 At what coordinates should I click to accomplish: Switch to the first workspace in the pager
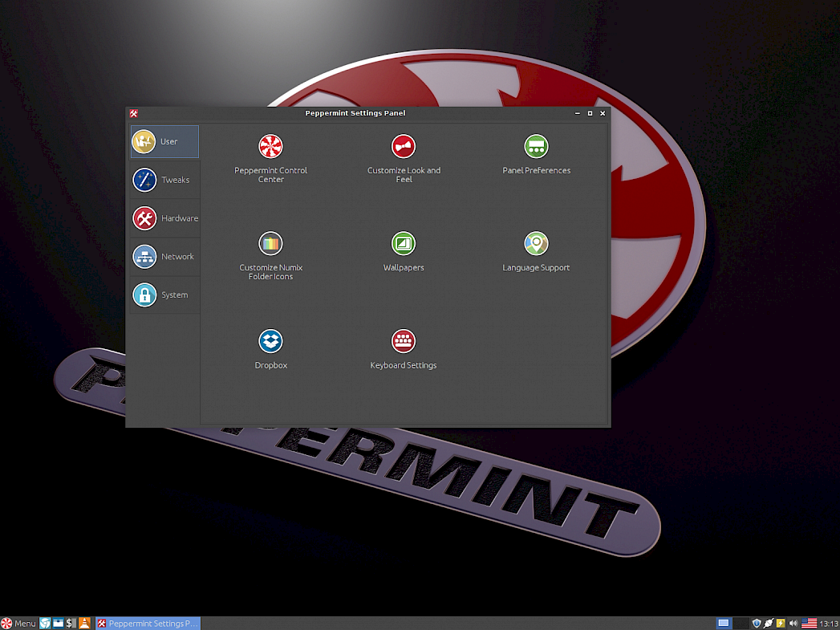(724, 623)
